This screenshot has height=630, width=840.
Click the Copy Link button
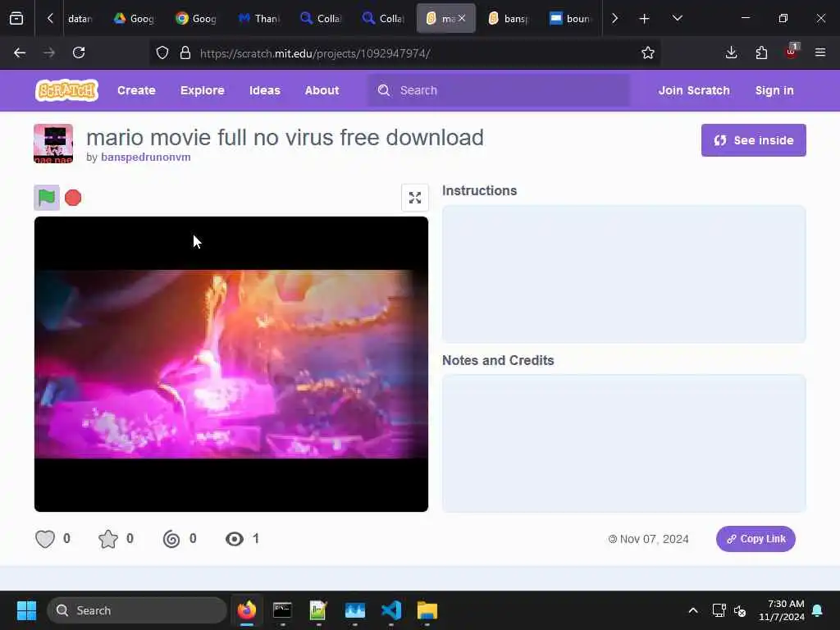tap(756, 539)
